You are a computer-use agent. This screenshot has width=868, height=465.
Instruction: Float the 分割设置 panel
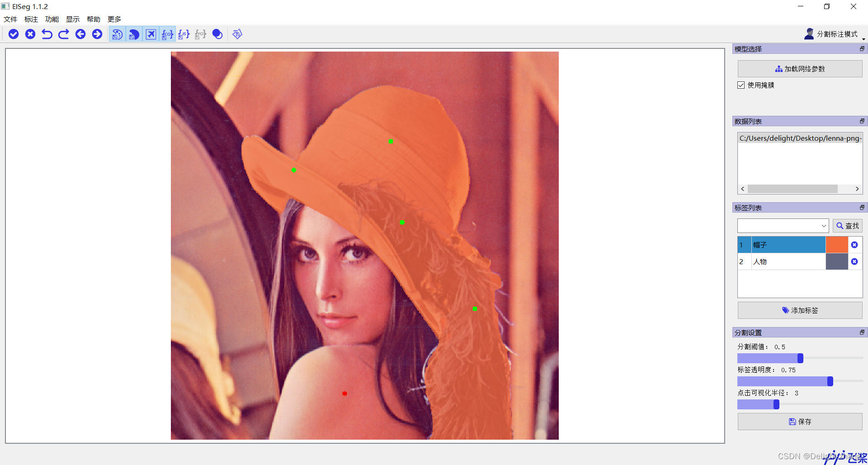[x=862, y=332]
